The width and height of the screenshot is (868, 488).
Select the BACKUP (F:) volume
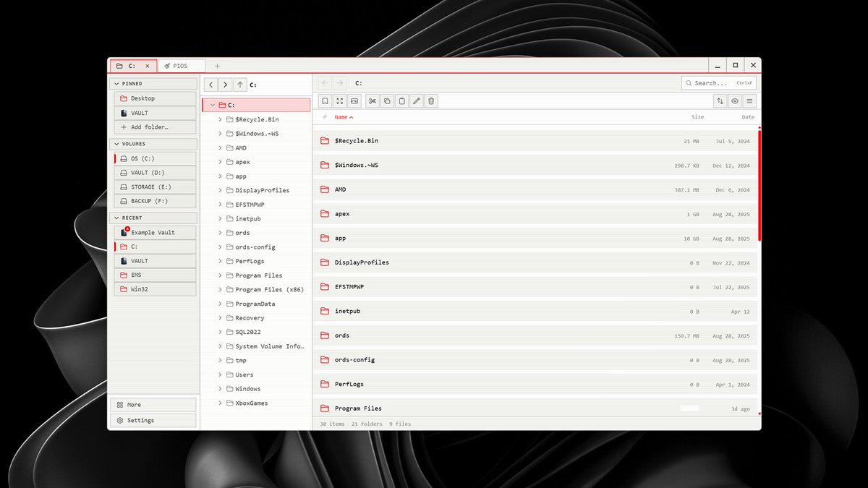(153, 201)
